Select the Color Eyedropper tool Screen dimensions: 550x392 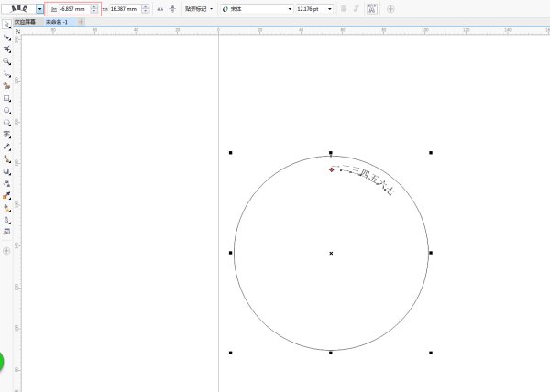pos(6,196)
